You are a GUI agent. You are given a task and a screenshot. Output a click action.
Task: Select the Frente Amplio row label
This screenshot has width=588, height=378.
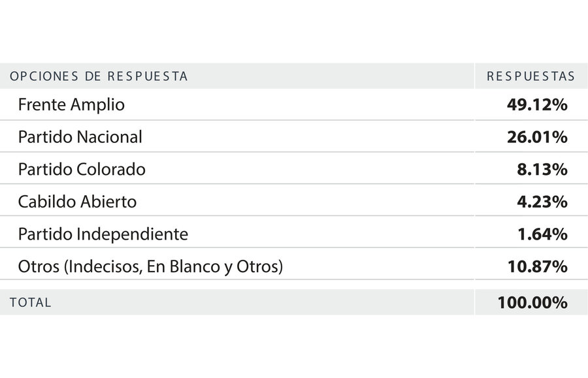[71, 104]
